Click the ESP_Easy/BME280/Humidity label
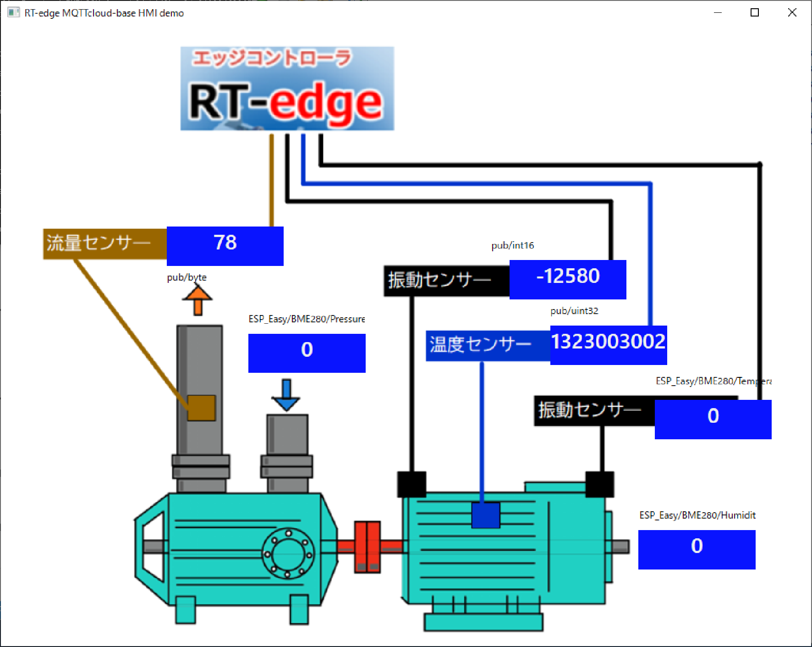This screenshot has width=812, height=647. 697,515
